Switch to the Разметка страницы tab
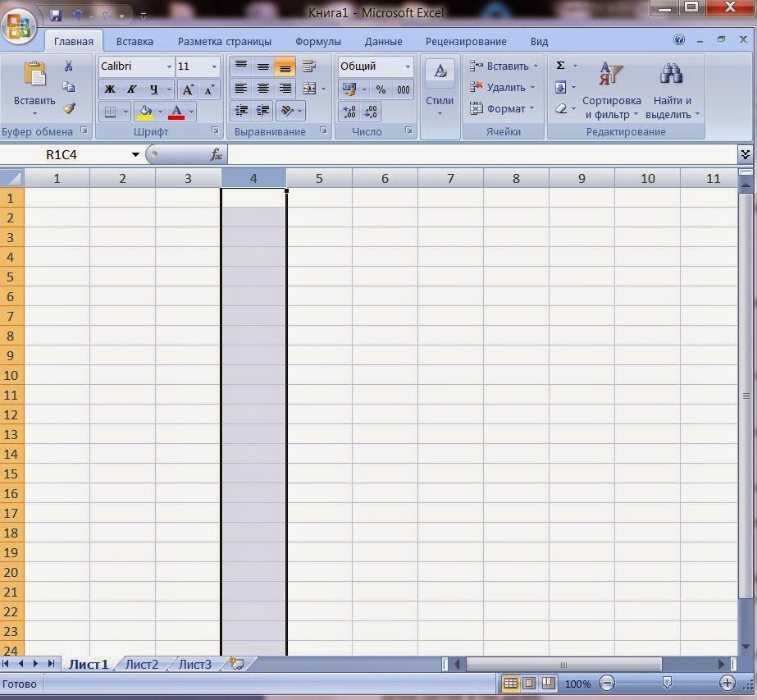 [225, 42]
